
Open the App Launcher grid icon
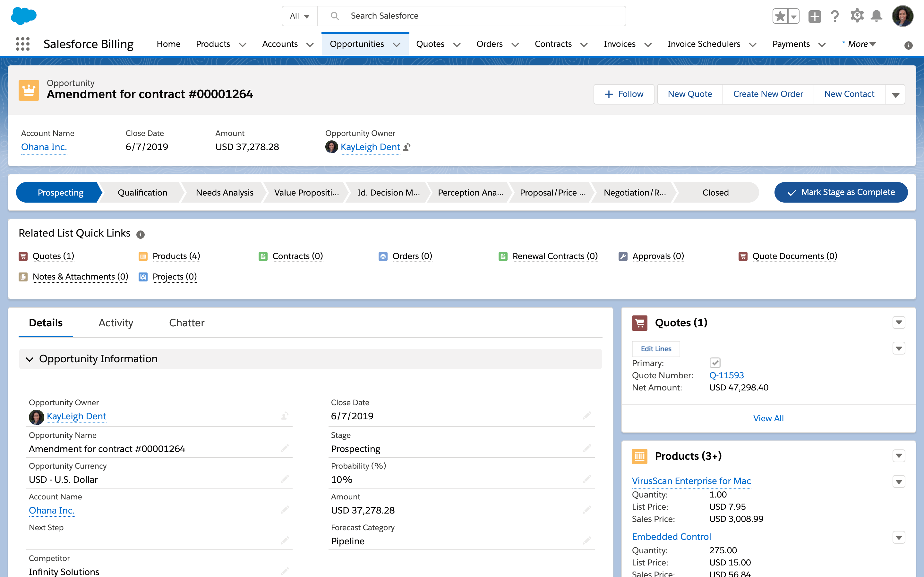[22, 44]
